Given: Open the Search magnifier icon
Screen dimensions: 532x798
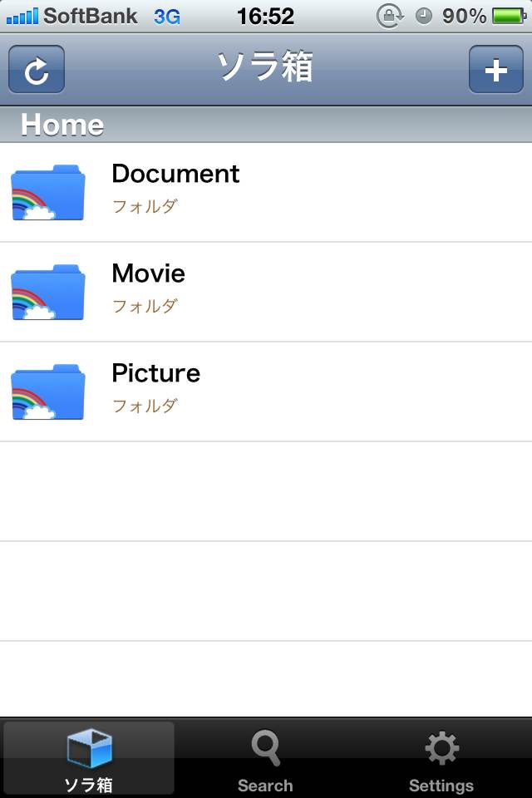Looking at the screenshot, I should (x=265, y=746).
